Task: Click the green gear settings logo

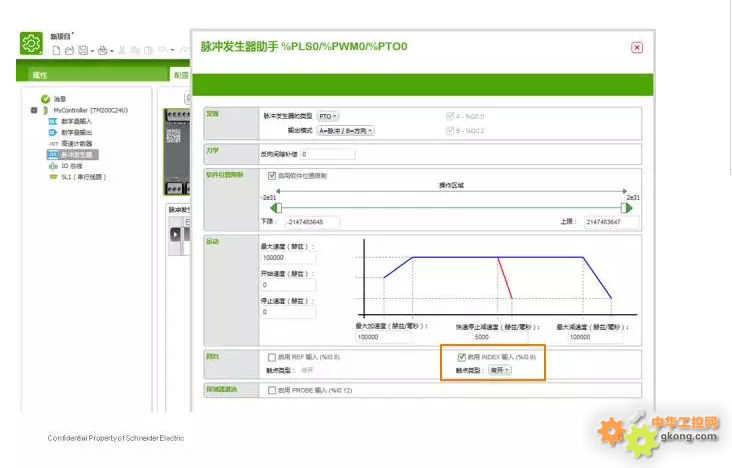Action: click(31, 44)
